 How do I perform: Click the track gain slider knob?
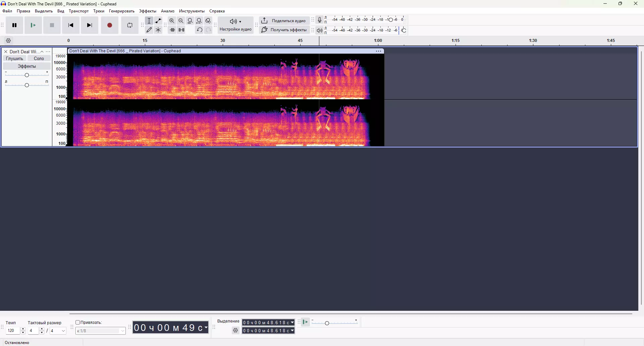tap(27, 75)
